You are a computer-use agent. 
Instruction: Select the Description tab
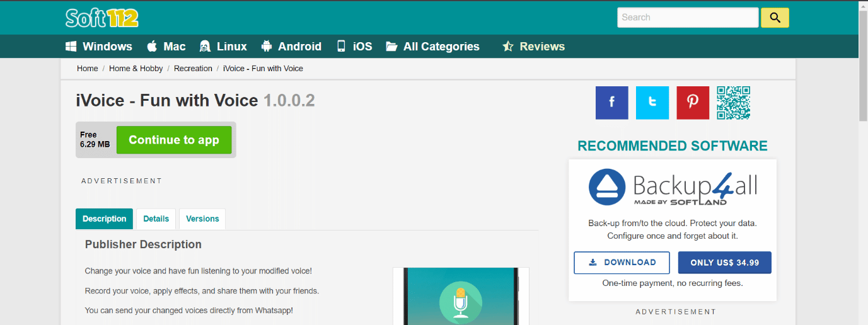pos(105,219)
